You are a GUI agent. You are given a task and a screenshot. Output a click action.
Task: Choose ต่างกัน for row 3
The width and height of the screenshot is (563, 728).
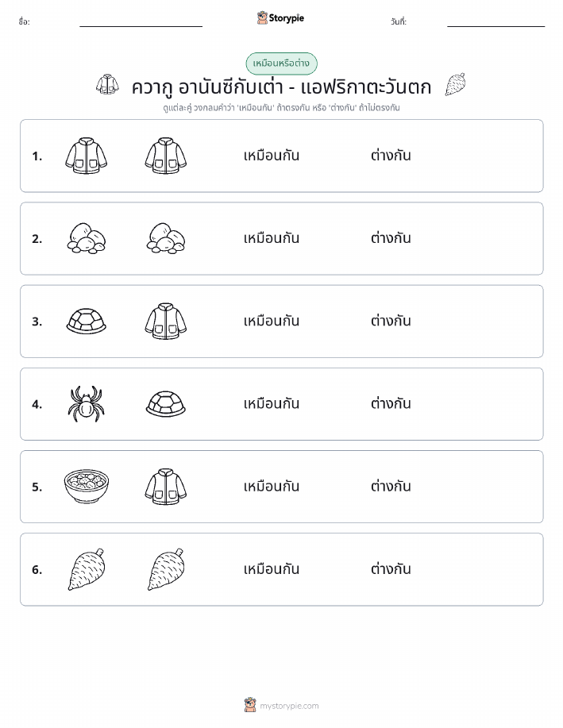(x=391, y=321)
